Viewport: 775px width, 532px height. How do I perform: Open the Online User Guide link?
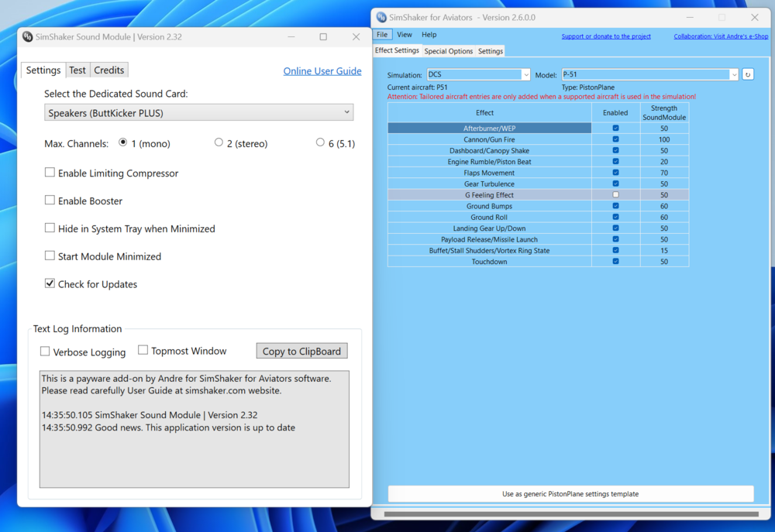point(322,71)
